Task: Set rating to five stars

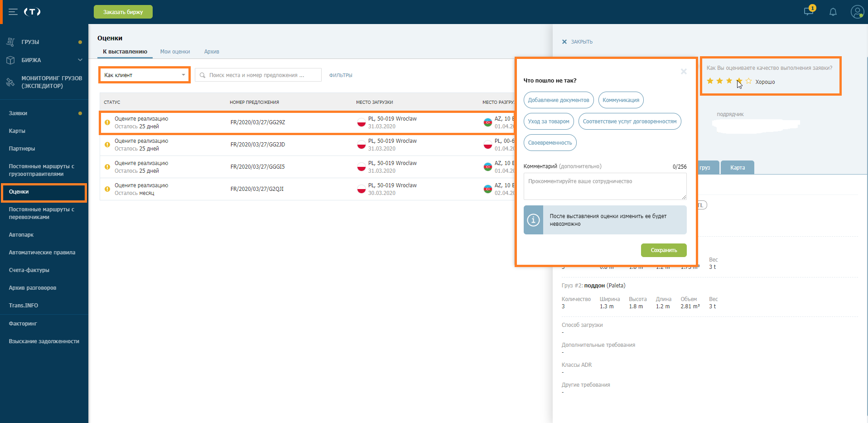Action: point(748,81)
